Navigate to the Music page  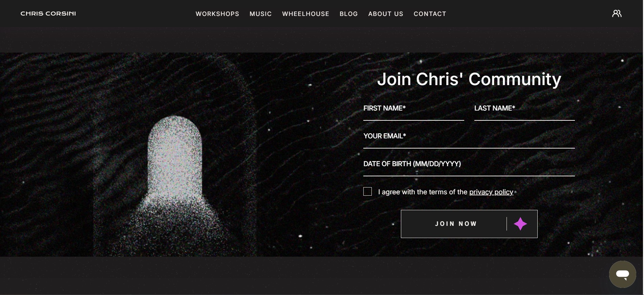pos(261,14)
